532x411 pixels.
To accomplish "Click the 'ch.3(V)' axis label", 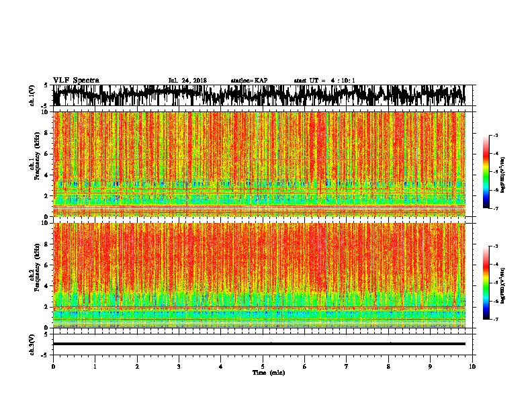I will (x=32, y=345).
